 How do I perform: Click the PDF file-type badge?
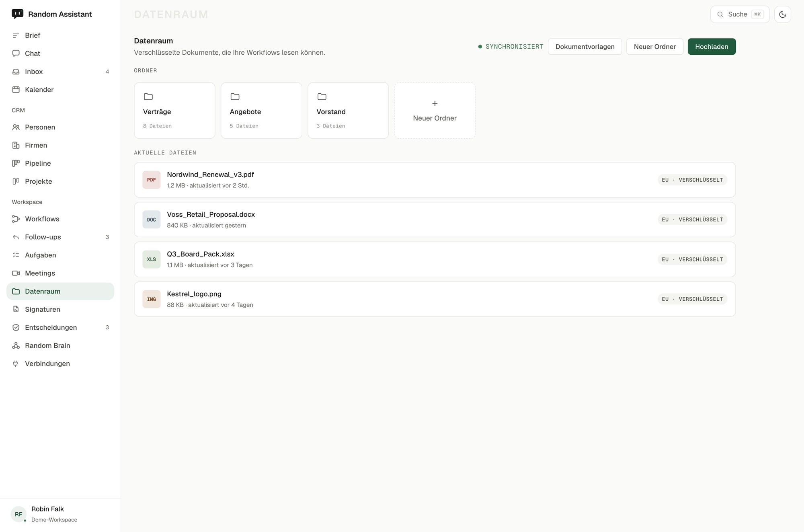pyautogui.click(x=152, y=180)
